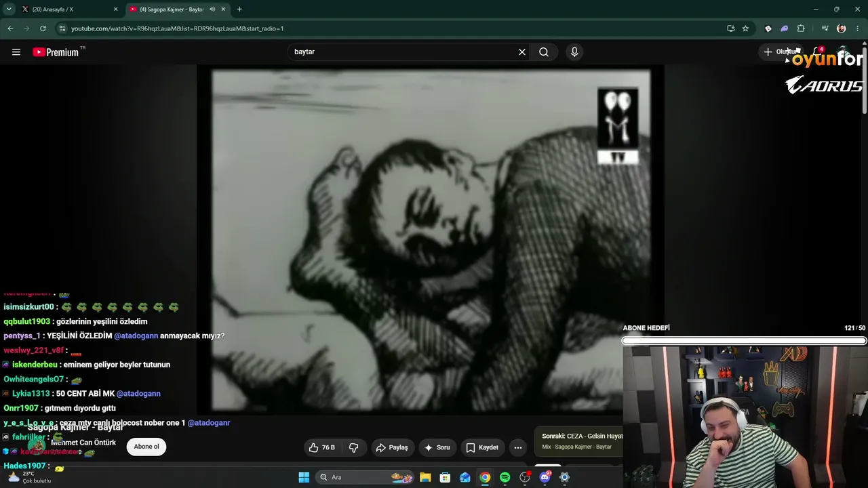Open more actions three-dot menu
The height and width of the screenshot is (488, 868).
(x=518, y=447)
